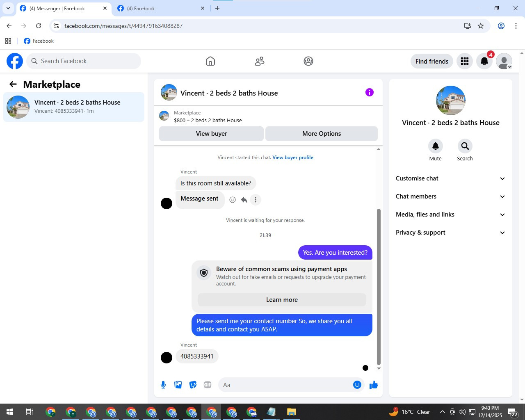Search in conversation with magnifier icon
This screenshot has width=525, height=420.
pos(465,146)
